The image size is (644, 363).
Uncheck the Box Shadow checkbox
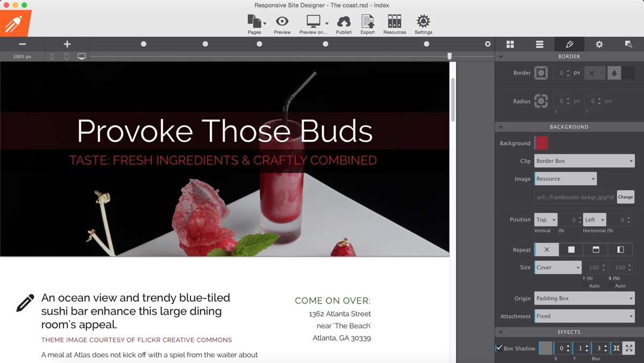tap(499, 348)
